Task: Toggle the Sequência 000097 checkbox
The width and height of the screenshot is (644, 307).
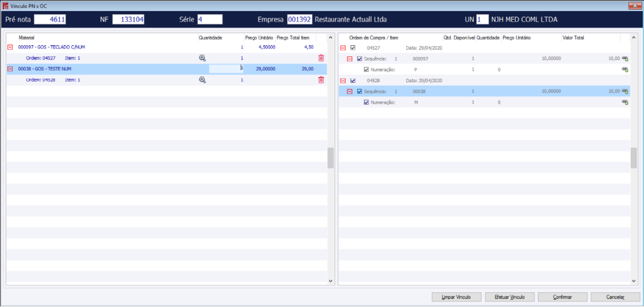Action: [360, 59]
